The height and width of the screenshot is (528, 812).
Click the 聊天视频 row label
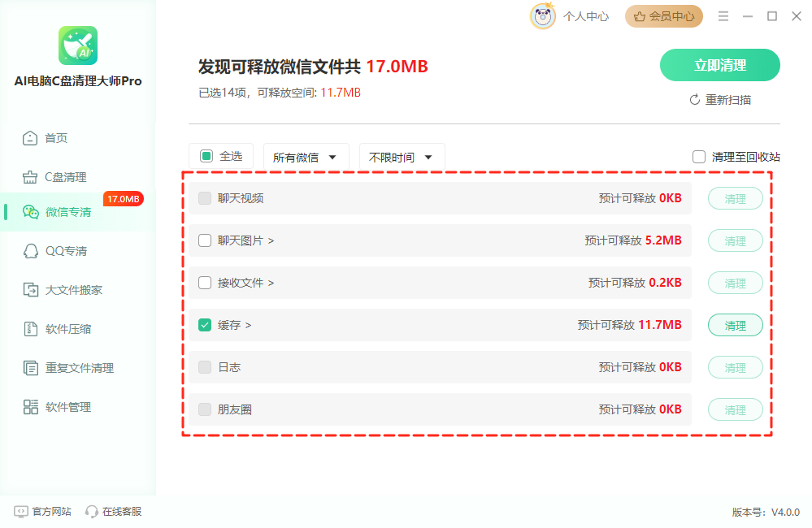pos(241,198)
